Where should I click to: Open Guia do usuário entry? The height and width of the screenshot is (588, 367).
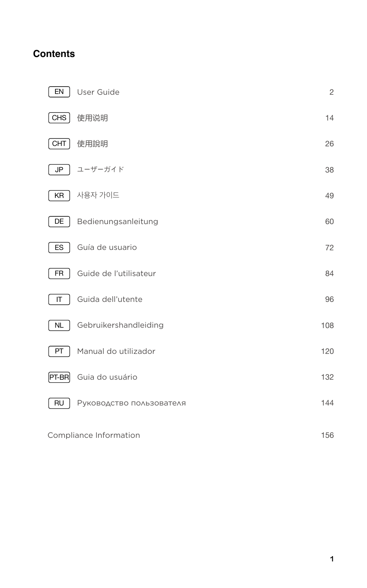[107, 377]
